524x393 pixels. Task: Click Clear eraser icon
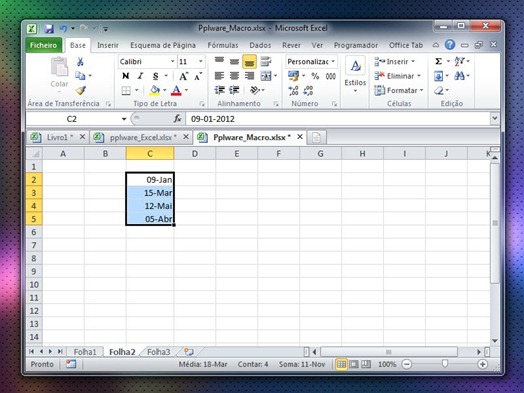click(439, 90)
